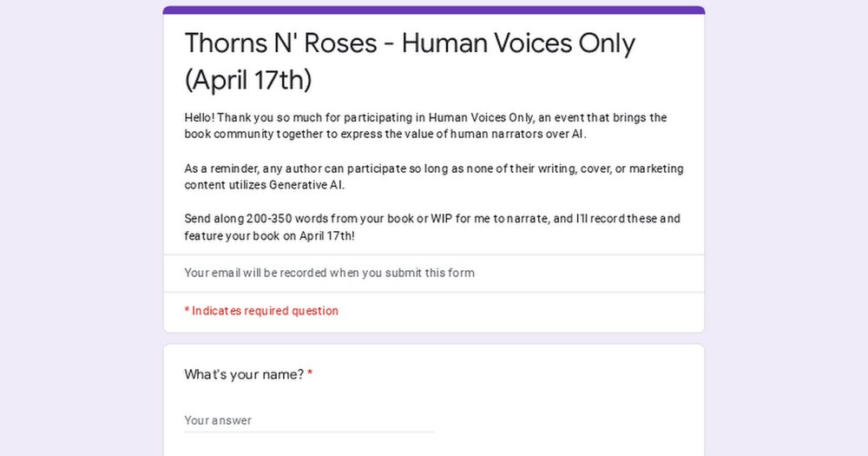868x456 pixels.
Task: Click "(April 17th)" in the form title
Action: click(248, 80)
